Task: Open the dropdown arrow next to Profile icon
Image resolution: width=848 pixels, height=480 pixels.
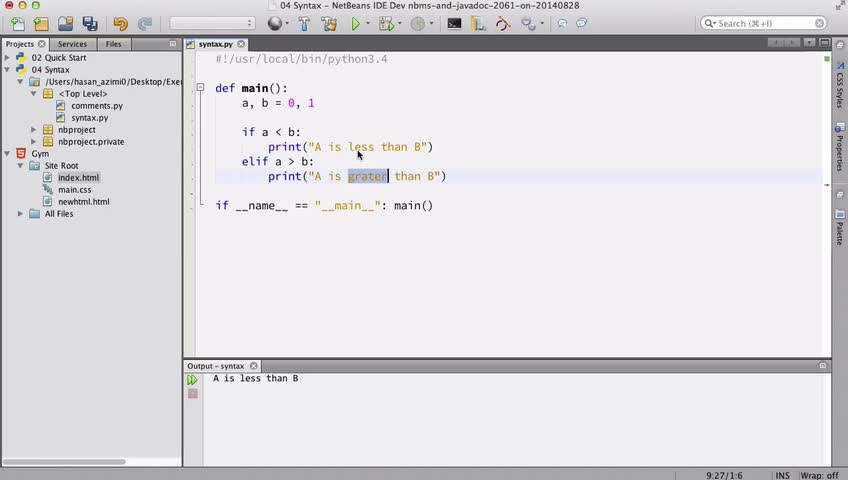Action: [431, 23]
